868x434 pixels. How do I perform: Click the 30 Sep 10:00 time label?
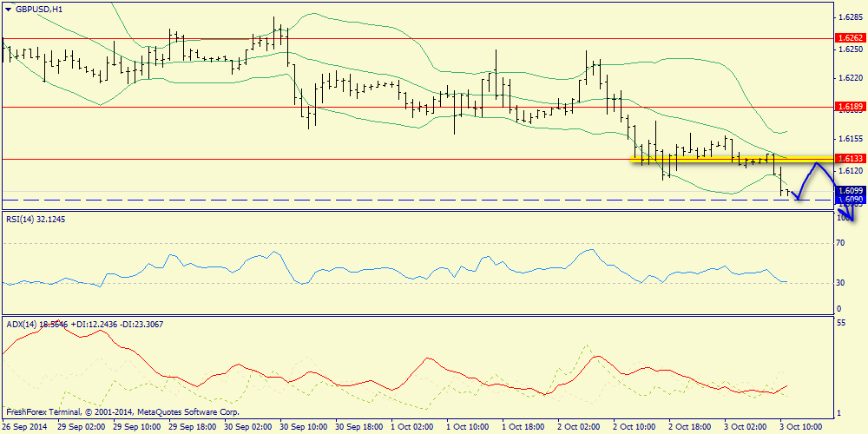coord(301,427)
